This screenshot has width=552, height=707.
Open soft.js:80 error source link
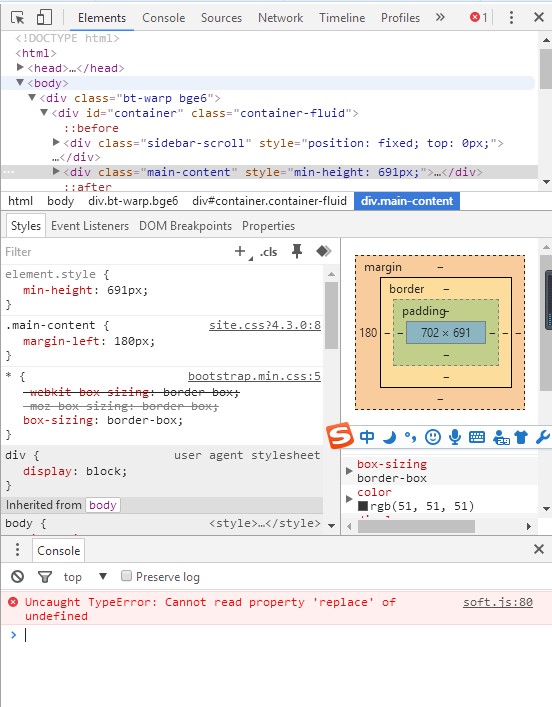[x=498, y=602]
